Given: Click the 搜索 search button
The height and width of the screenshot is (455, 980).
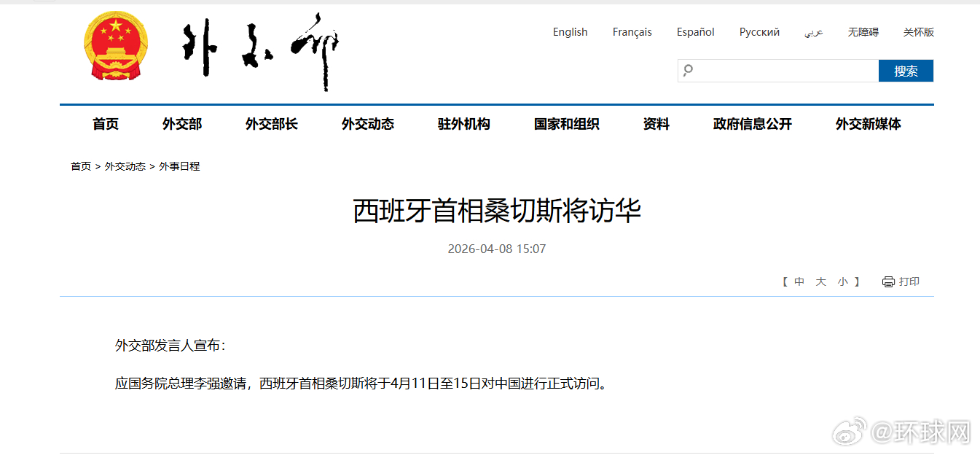Looking at the screenshot, I should coord(906,71).
